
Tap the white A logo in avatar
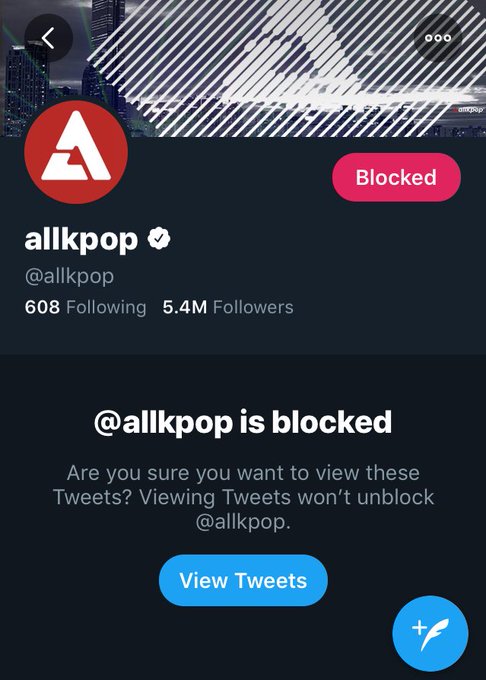pyautogui.click(x=76, y=145)
